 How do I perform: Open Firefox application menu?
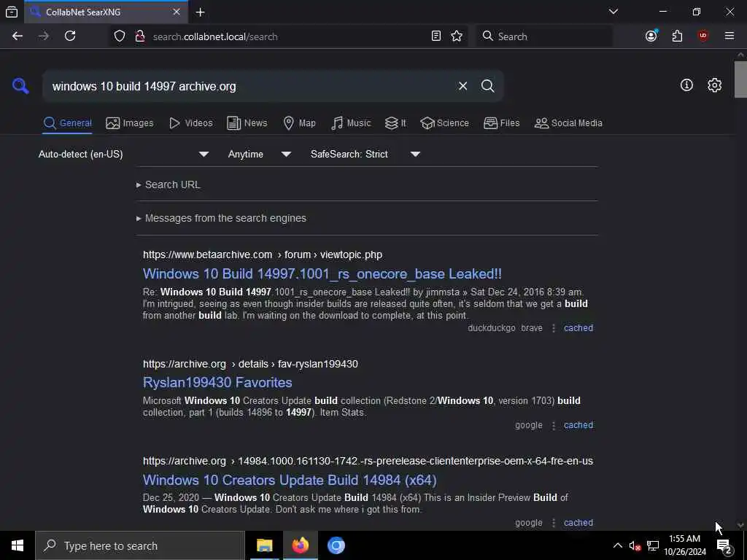tap(729, 36)
